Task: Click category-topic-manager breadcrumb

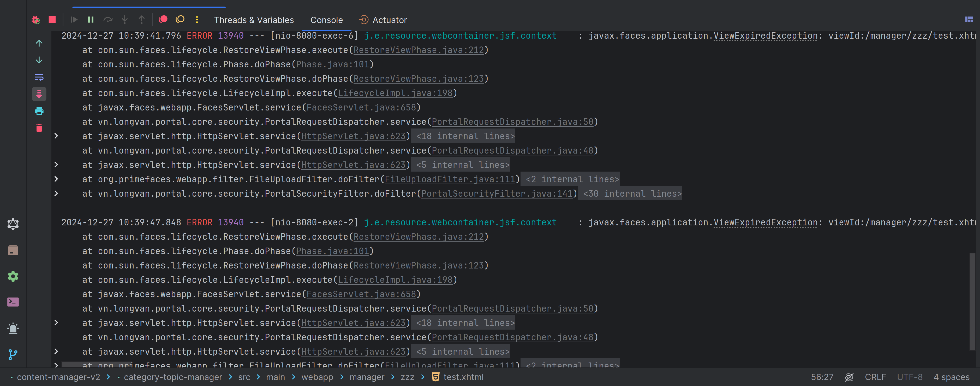Action: [173, 377]
